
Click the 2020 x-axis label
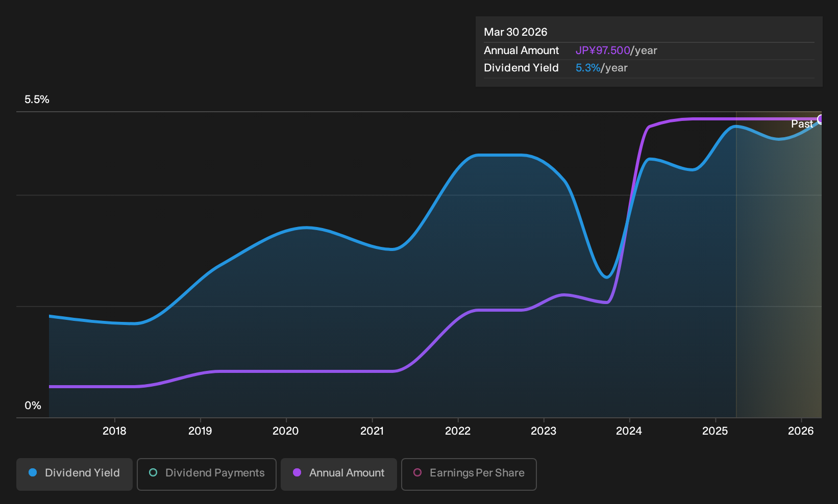pyautogui.click(x=286, y=431)
